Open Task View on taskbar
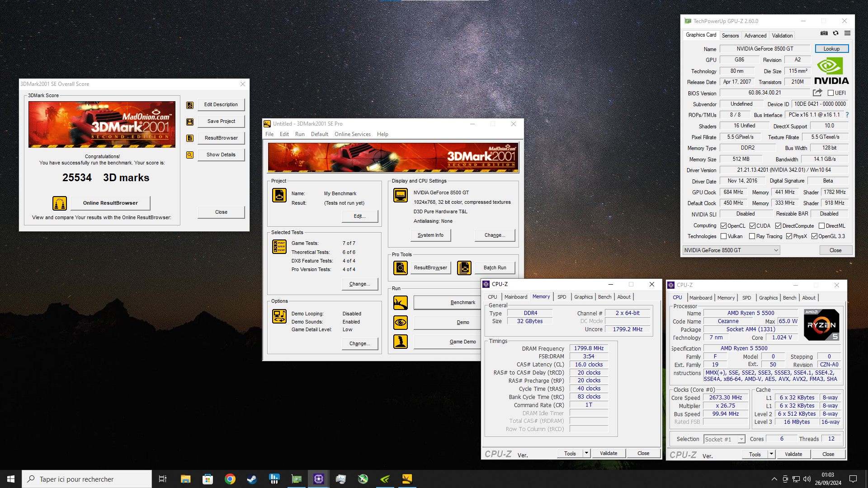 point(163,479)
